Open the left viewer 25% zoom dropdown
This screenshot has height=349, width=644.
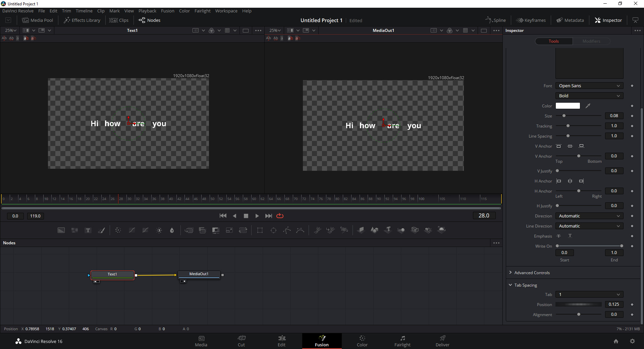click(x=11, y=30)
